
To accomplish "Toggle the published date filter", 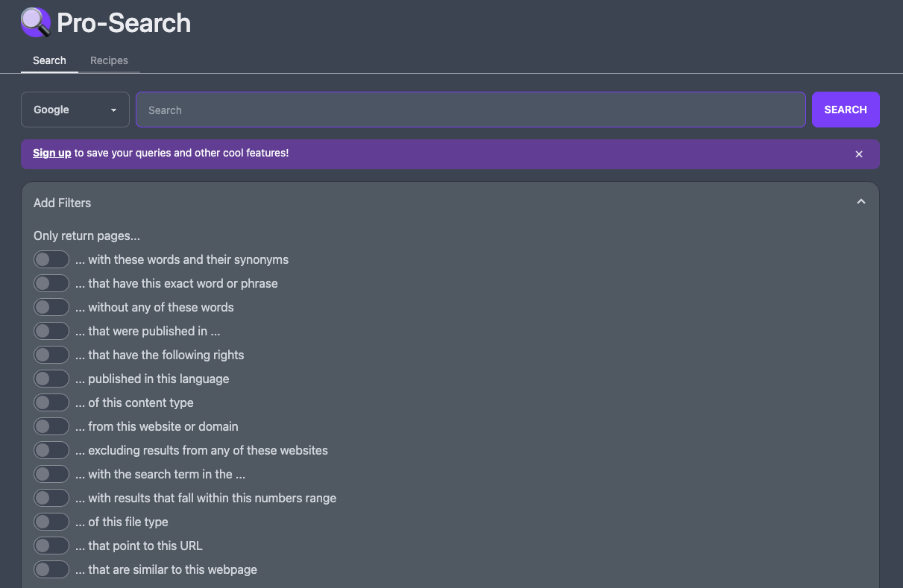I will [51, 330].
